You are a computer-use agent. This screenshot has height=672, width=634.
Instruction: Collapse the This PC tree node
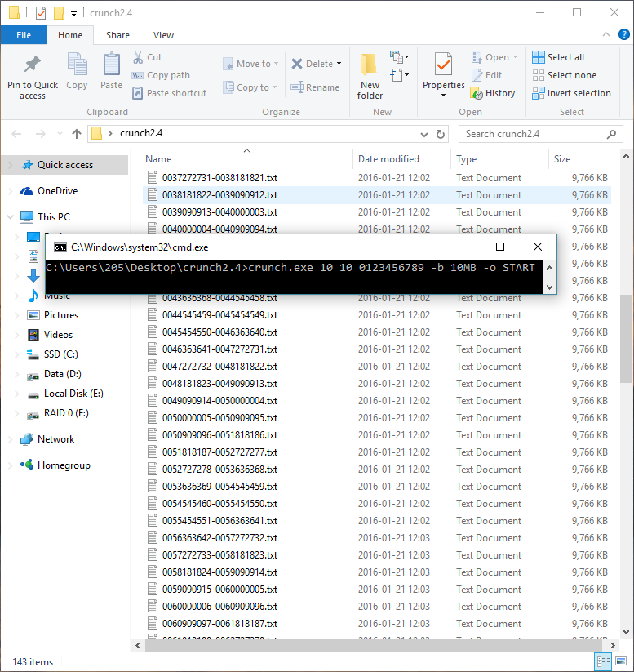point(11,217)
